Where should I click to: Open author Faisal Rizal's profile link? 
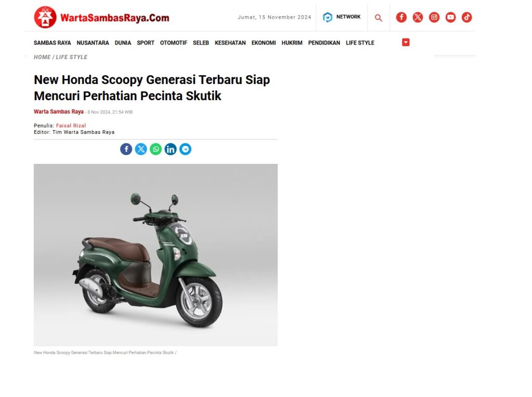coord(71,126)
